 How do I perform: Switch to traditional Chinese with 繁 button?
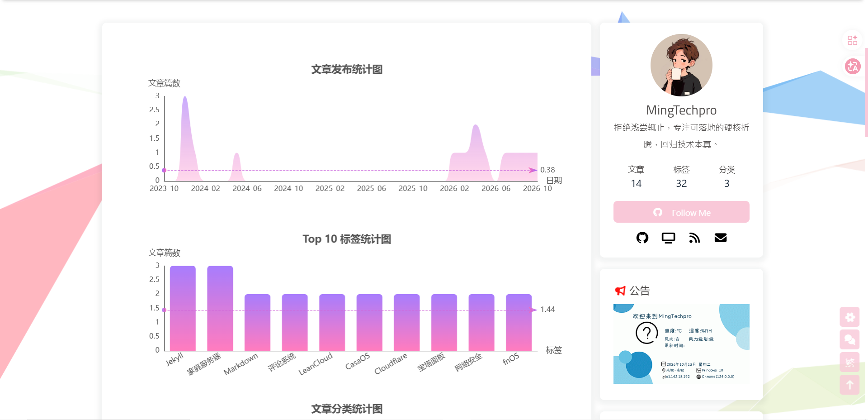pyautogui.click(x=850, y=362)
